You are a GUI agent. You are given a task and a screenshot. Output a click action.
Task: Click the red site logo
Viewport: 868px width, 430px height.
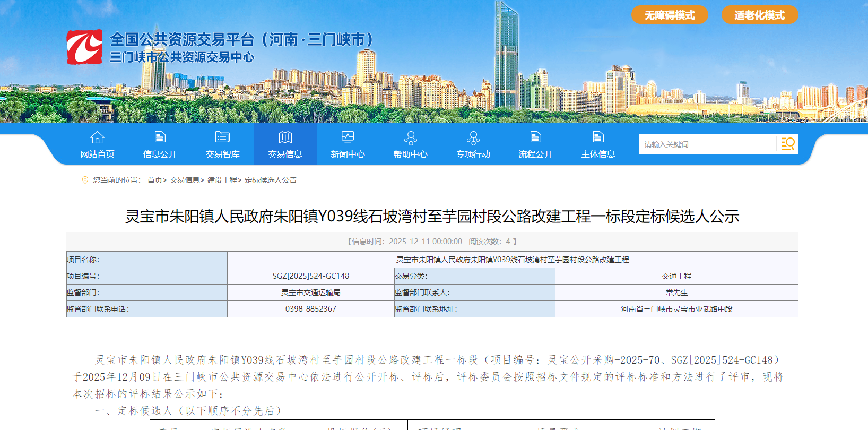[84, 47]
